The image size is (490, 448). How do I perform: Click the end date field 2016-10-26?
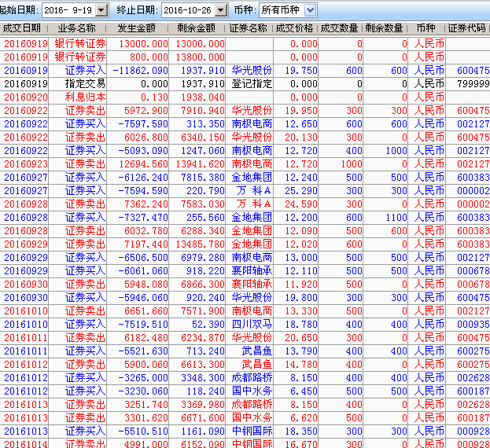tap(188, 10)
